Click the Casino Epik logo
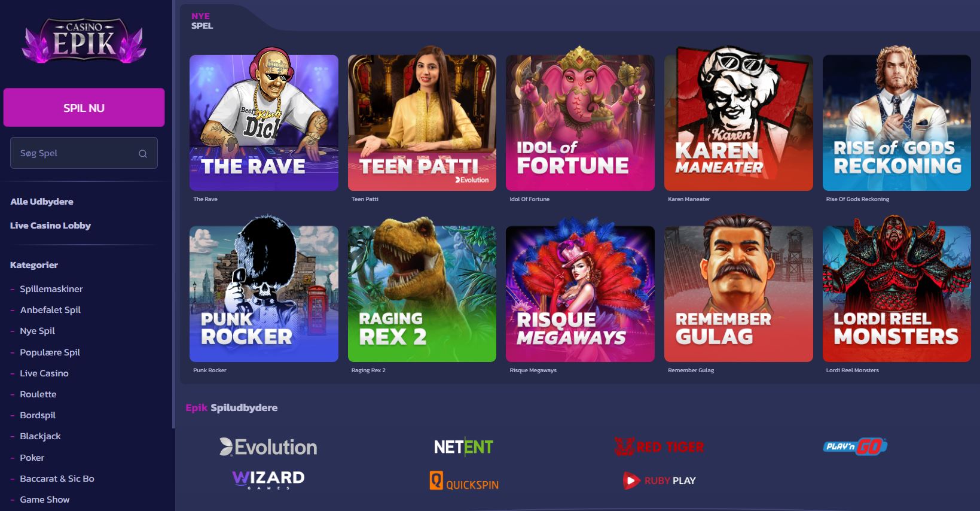Screen dimensions: 980x511 point(84,41)
